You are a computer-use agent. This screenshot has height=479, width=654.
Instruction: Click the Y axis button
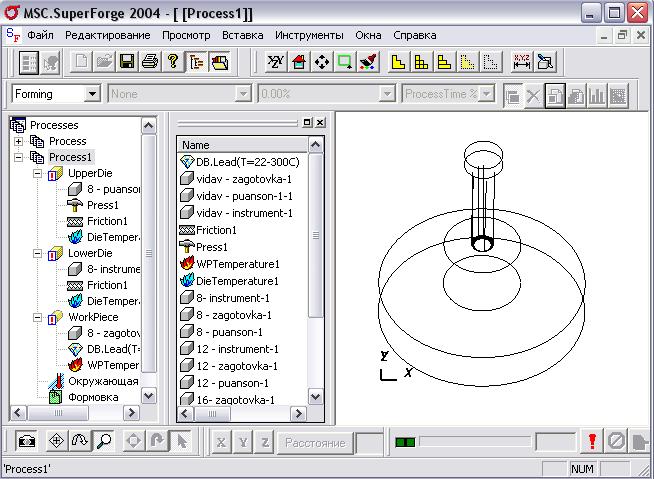243,443
